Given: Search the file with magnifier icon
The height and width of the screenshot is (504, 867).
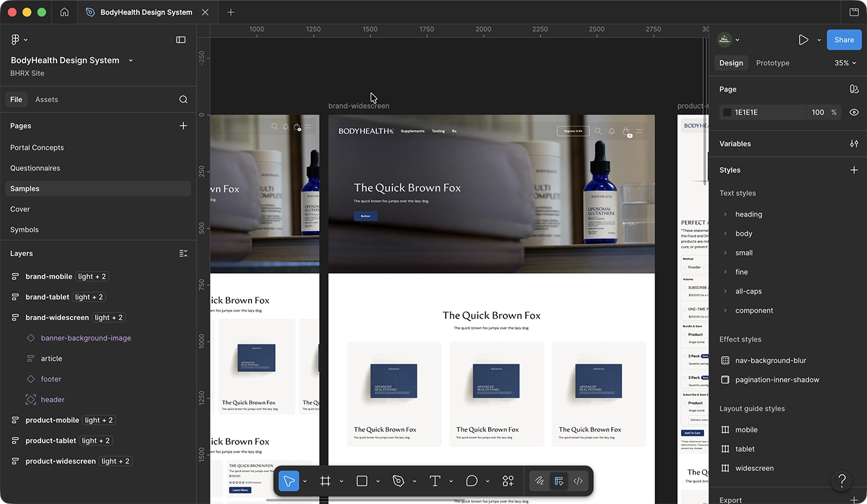Looking at the screenshot, I should (x=183, y=99).
